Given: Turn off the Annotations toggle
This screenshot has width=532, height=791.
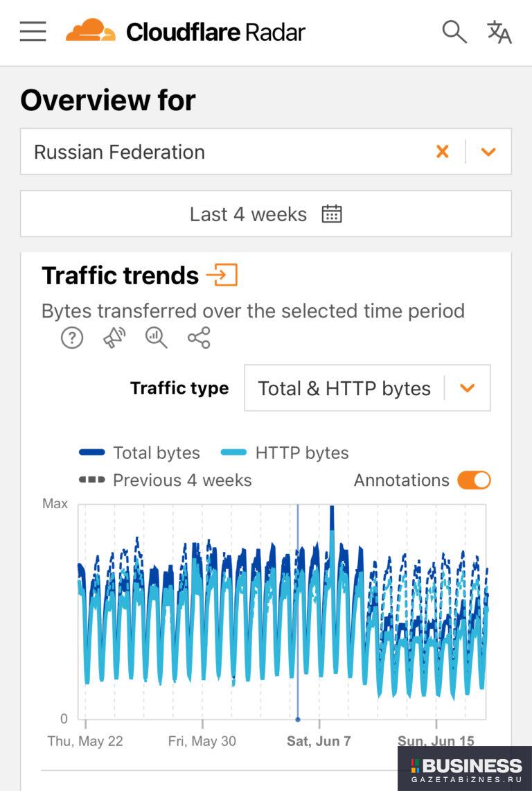Looking at the screenshot, I should 474,480.
